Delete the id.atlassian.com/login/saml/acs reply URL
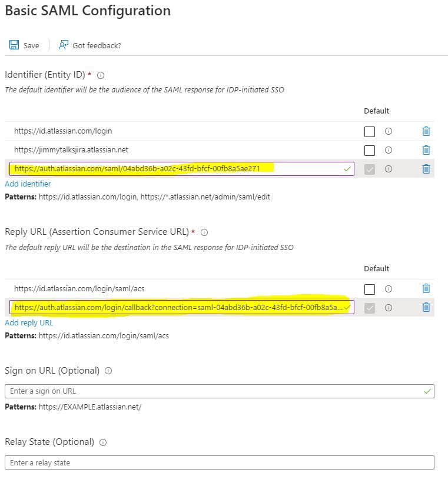The width and height of the screenshot is (448, 486). (426, 288)
